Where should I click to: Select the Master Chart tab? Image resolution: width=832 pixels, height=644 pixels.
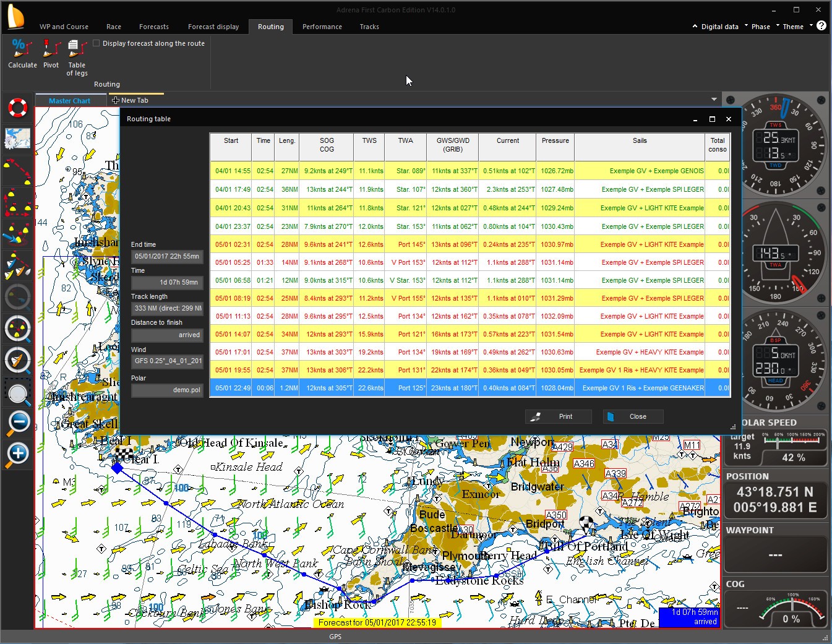click(70, 101)
